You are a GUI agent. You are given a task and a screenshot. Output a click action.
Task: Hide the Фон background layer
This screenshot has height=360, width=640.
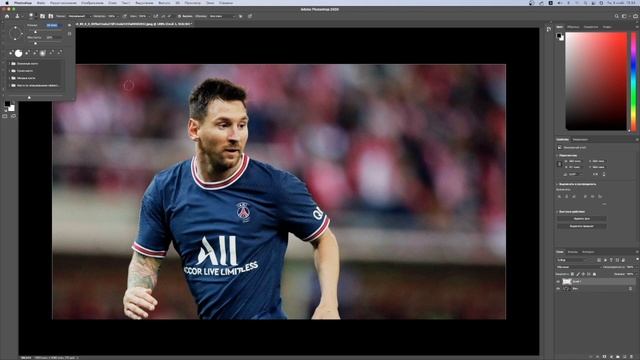click(x=558, y=289)
